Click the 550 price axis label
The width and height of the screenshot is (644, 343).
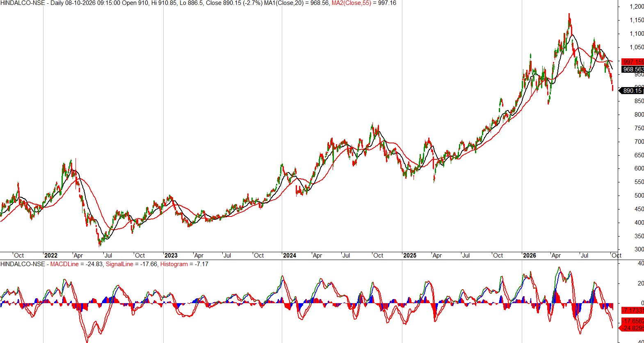[x=639, y=182]
